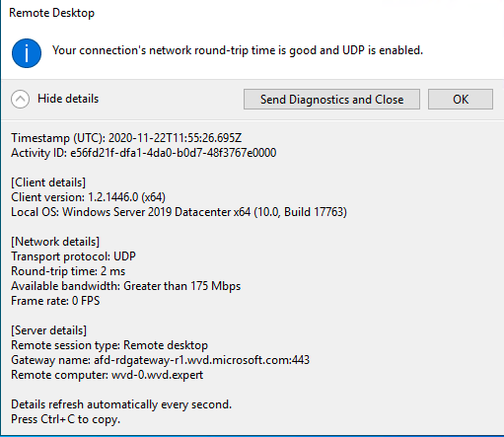Confirm the dialog with OK button
Screen dimensions: 504x437
[461, 99]
